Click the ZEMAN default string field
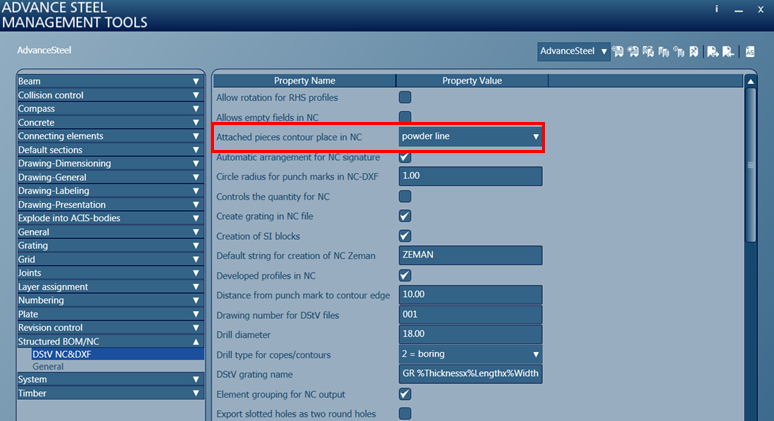The image size is (774, 421). tap(470, 255)
